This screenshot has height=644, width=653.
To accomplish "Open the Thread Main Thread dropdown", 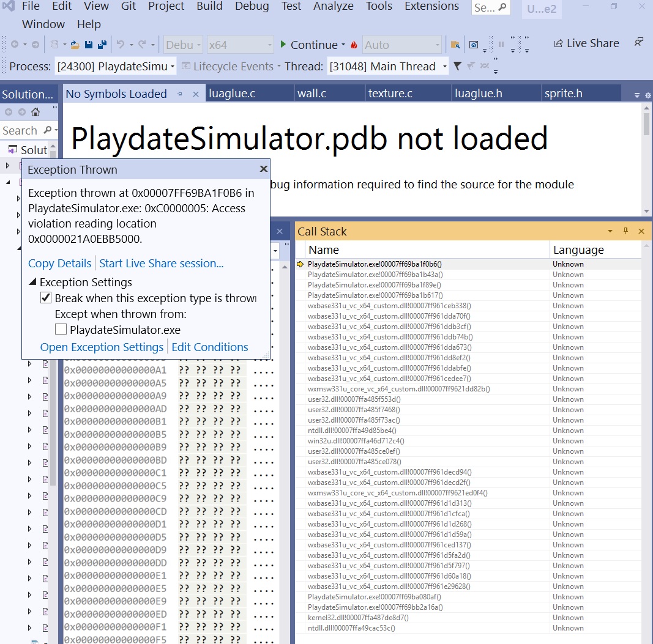I will coord(388,66).
